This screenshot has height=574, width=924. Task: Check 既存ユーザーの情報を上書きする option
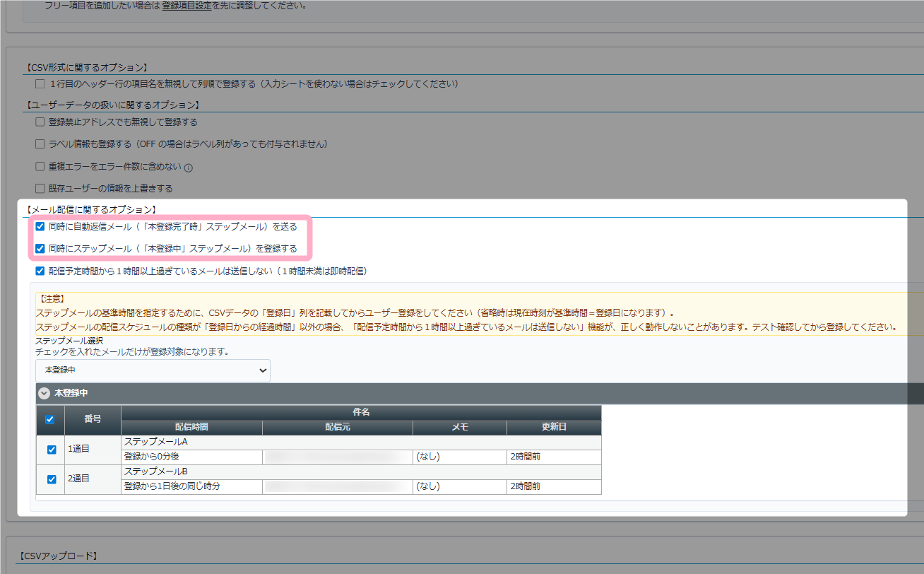[40, 189]
